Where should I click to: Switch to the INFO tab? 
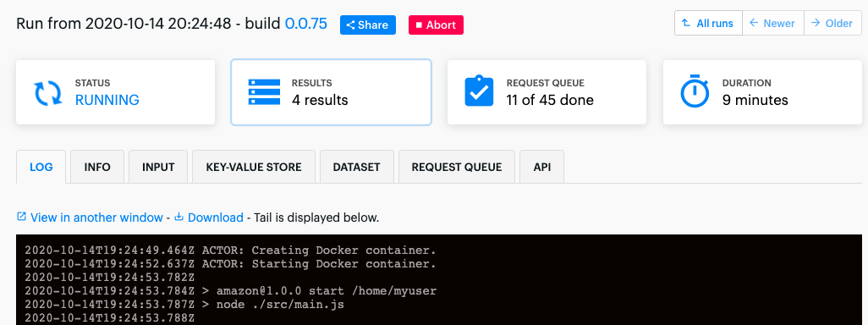pos(97,167)
